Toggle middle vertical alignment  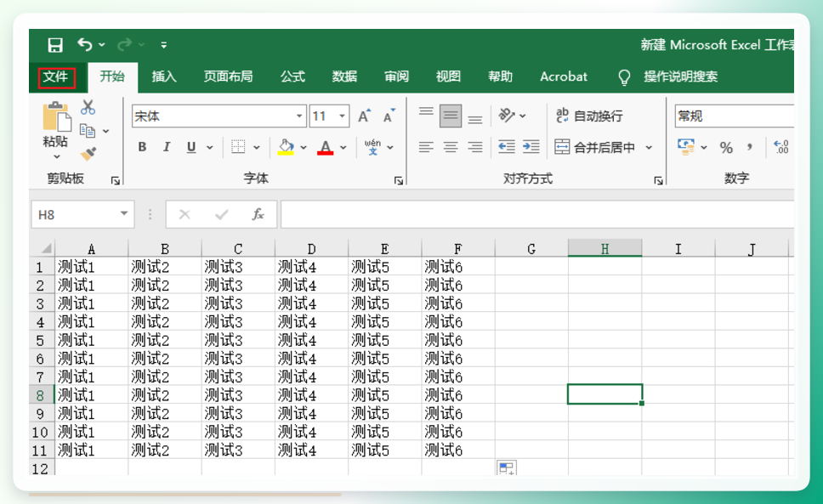(x=451, y=116)
